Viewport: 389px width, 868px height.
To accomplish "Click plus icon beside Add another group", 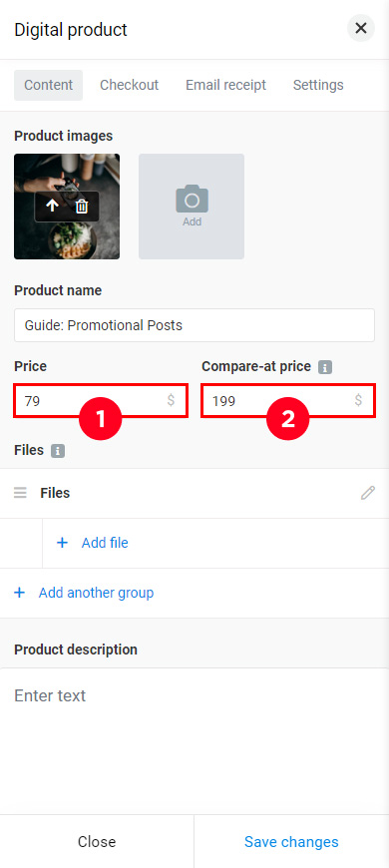I will click(20, 593).
